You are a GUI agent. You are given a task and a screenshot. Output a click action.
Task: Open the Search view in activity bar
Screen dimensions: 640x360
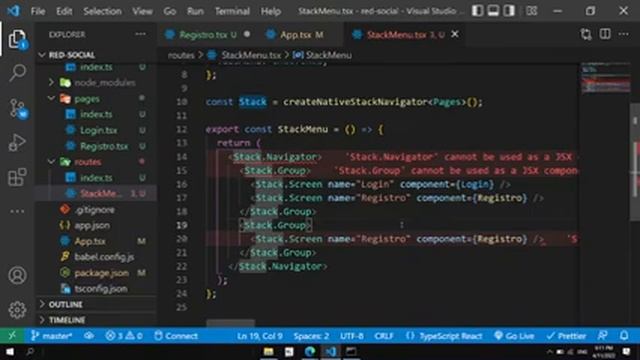(17, 73)
